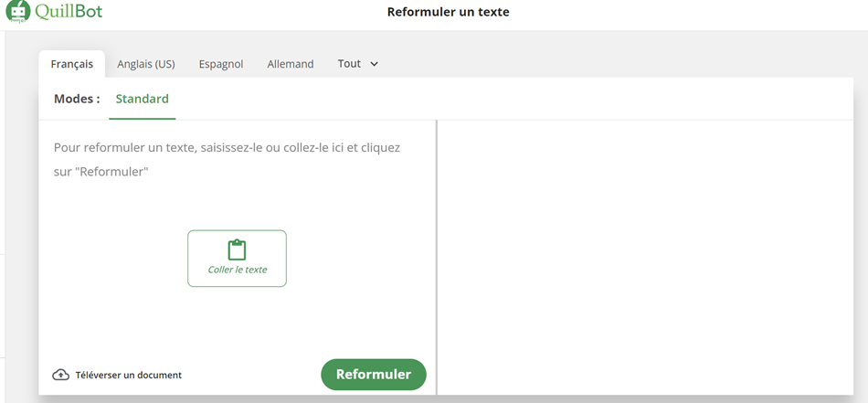Click the empty output panel
This screenshot has width=868, height=403.
[645, 258]
